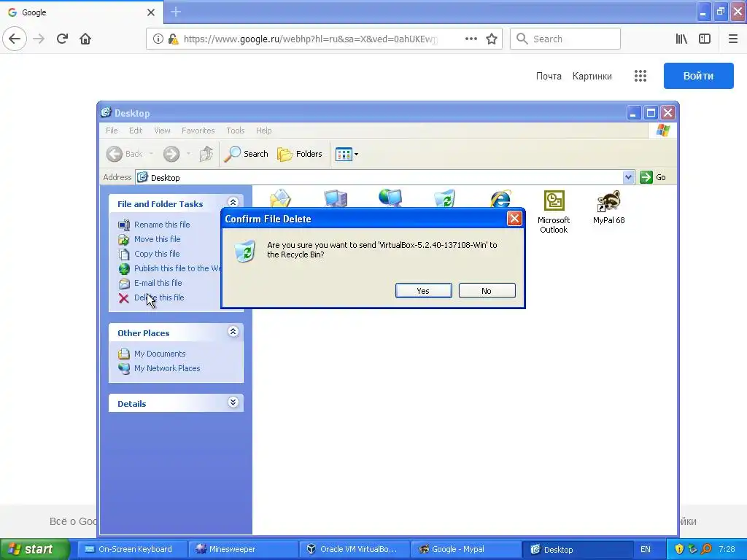Open the Back history dropdown arrow
This screenshot has width=747, height=560.
click(151, 154)
